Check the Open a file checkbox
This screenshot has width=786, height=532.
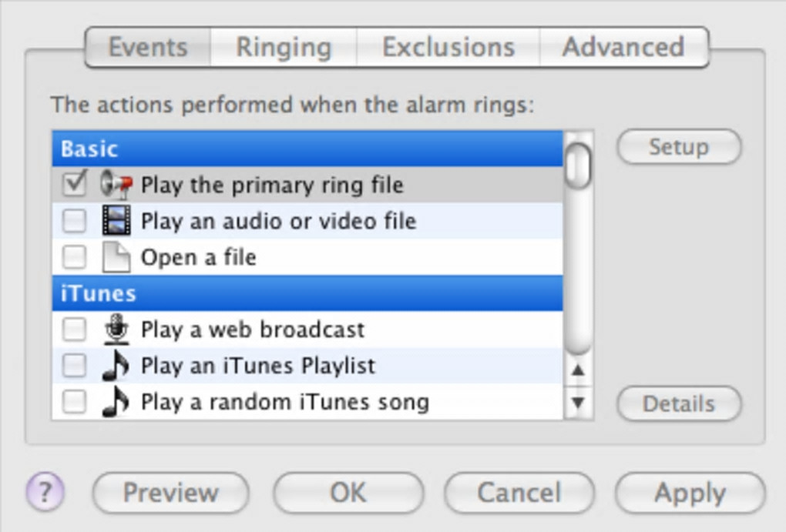[x=75, y=257]
